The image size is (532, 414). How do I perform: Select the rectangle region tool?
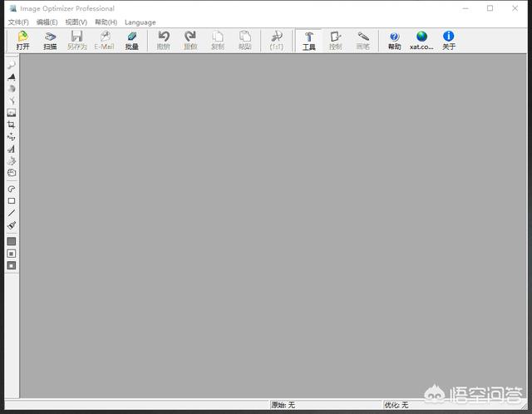point(12,201)
